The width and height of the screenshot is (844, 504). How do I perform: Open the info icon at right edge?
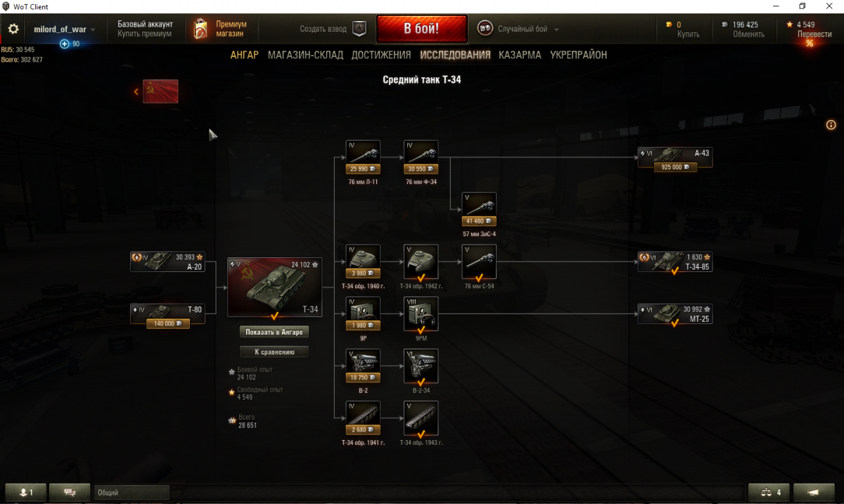(x=831, y=125)
